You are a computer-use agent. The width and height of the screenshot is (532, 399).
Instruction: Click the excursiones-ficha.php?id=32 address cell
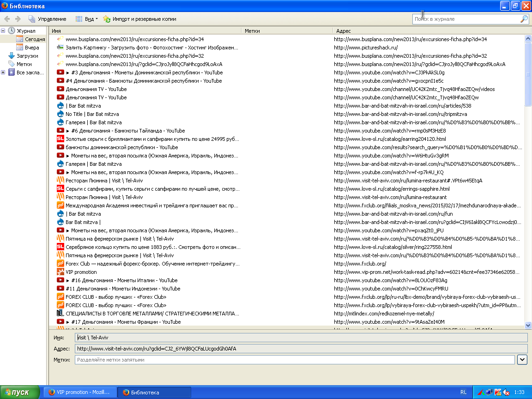(x=410, y=56)
